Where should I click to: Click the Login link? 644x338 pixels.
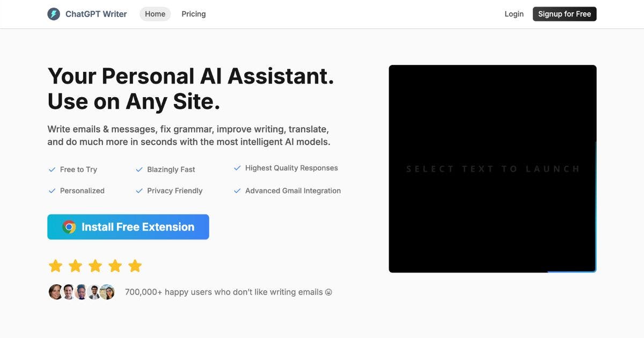[x=514, y=14]
